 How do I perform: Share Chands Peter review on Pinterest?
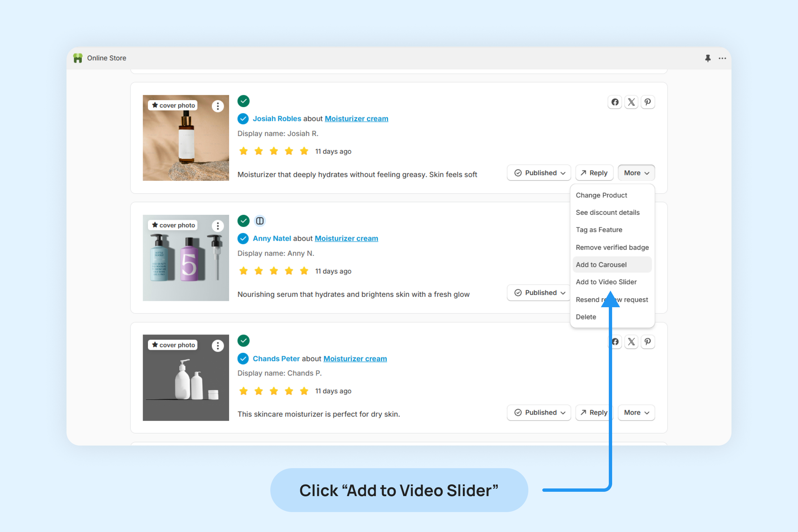(647, 342)
